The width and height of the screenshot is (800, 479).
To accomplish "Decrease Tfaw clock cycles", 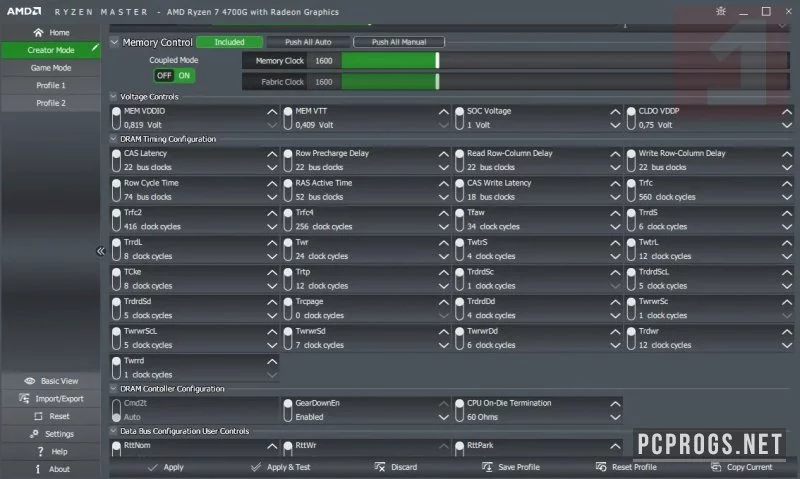I will pyautogui.click(x=615, y=227).
